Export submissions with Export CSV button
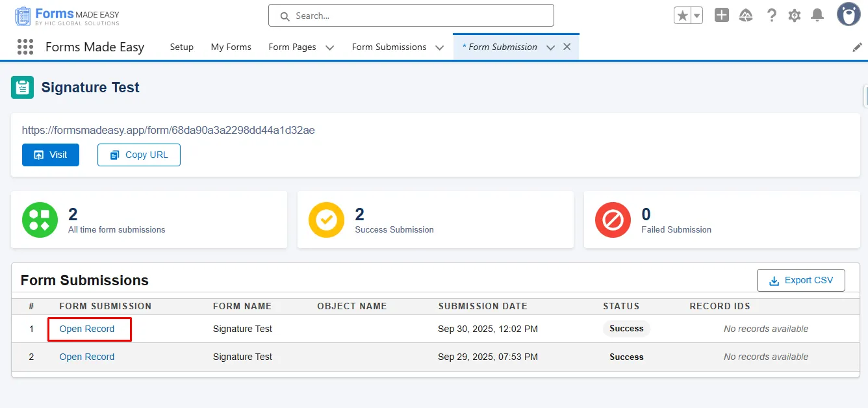Screen dimensions: 868x408 [x=800, y=281]
